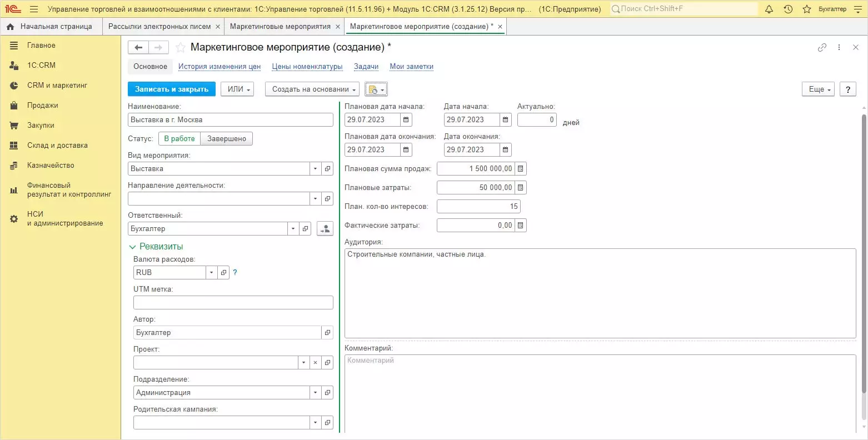Click the favorites star in top bar
The width and height of the screenshot is (868, 440).
[807, 9]
